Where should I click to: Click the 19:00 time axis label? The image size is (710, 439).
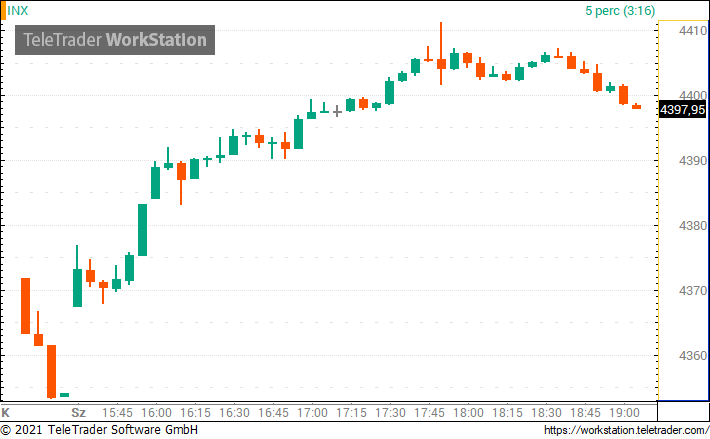pyautogui.click(x=624, y=413)
